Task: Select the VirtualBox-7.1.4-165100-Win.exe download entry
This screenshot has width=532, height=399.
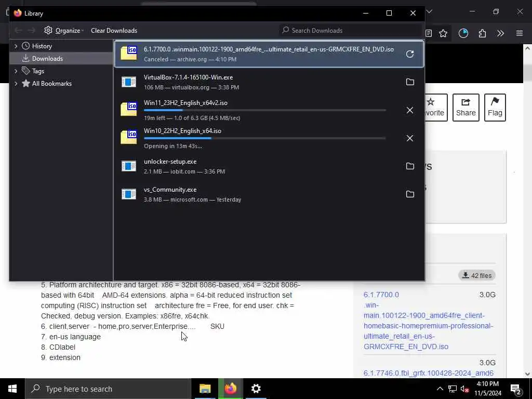Action: pyautogui.click(x=270, y=82)
